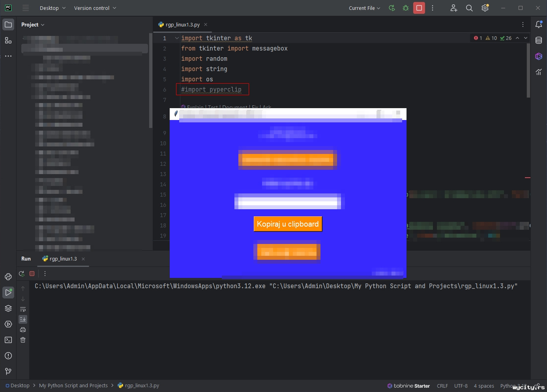547x392 pixels.
Task: Click the Kopiraj u clipboard button
Action: point(288,224)
